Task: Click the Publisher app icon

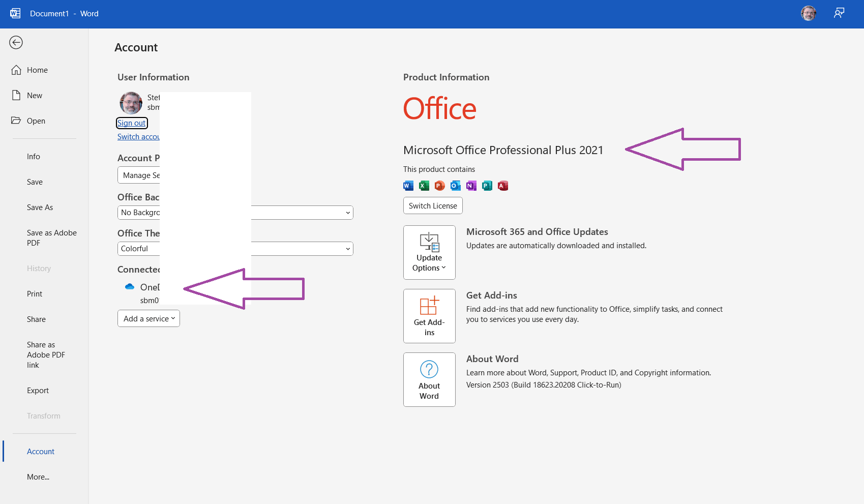Action: point(487,186)
